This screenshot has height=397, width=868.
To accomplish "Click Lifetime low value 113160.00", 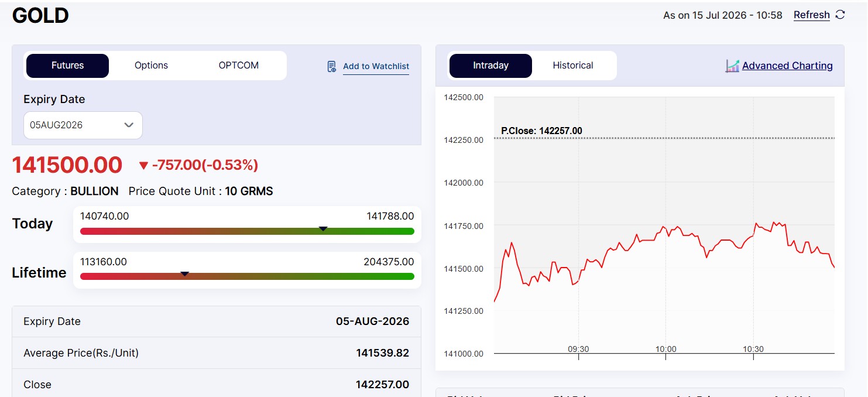I will 104,262.
